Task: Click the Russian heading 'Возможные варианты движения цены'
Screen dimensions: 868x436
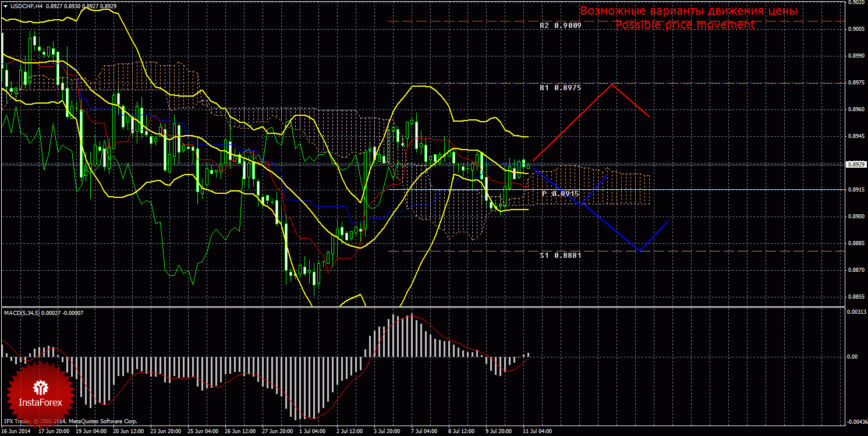Action: pos(689,11)
